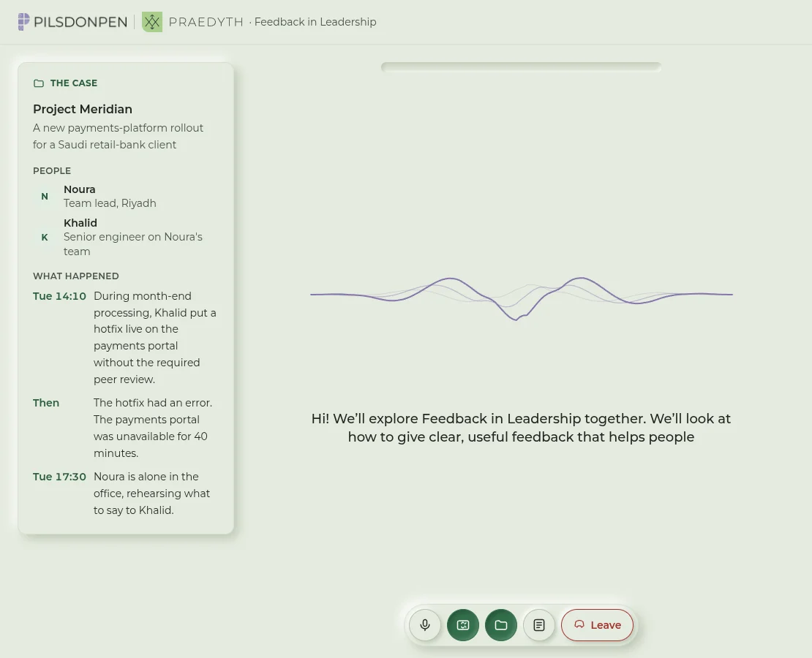This screenshot has height=658, width=812.
Task: Click the folder icon beside THE CASE
Action: (39, 83)
